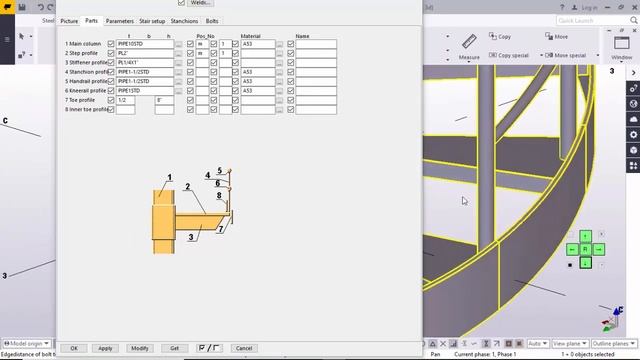Click the Save icon in the title bar
The height and width of the screenshot is (360, 640).
tap(22, 7)
